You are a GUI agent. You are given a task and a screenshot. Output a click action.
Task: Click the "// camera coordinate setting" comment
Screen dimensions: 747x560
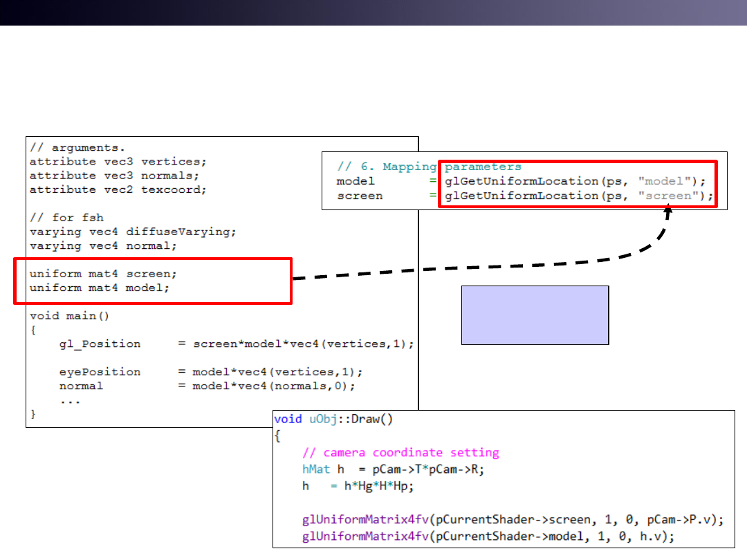tap(400, 453)
